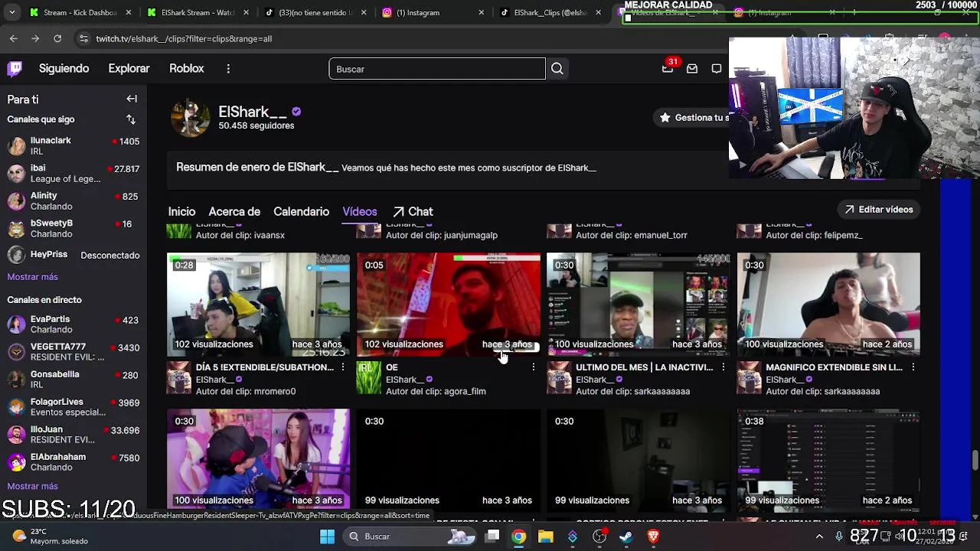Open the more options dots next to Roblox

[228, 69]
